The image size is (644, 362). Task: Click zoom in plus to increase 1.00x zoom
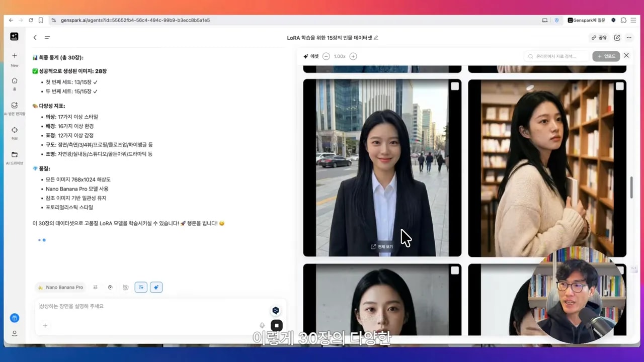click(353, 56)
